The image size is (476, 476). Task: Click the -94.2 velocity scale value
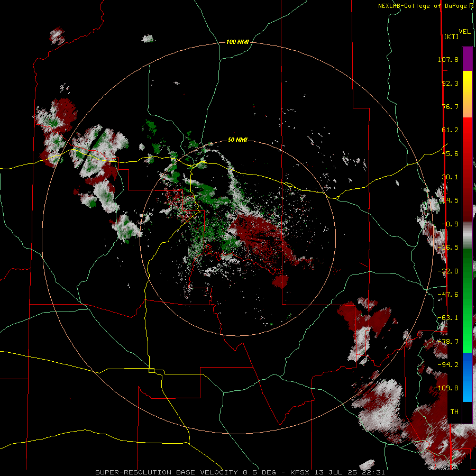448,364
